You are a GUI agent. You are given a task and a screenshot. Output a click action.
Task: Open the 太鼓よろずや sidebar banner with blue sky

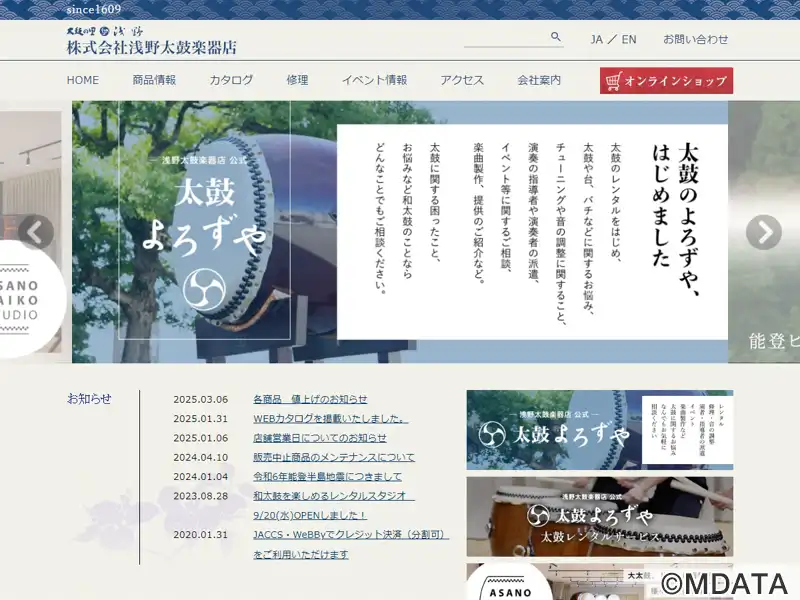click(600, 430)
